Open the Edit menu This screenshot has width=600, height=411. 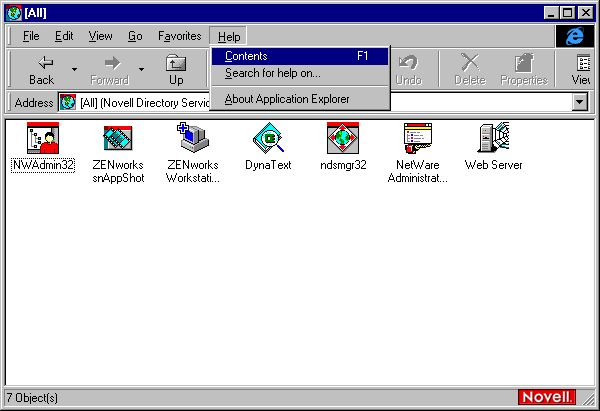coord(64,36)
